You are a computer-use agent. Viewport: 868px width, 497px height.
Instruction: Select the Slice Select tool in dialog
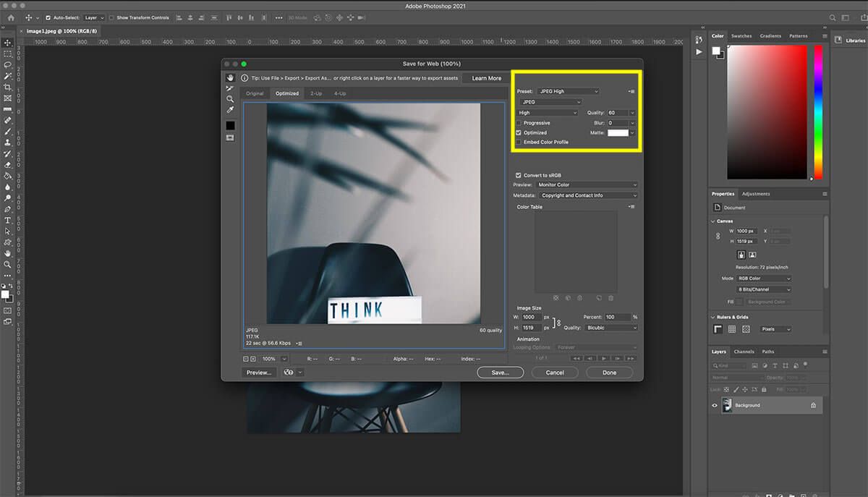coord(230,88)
